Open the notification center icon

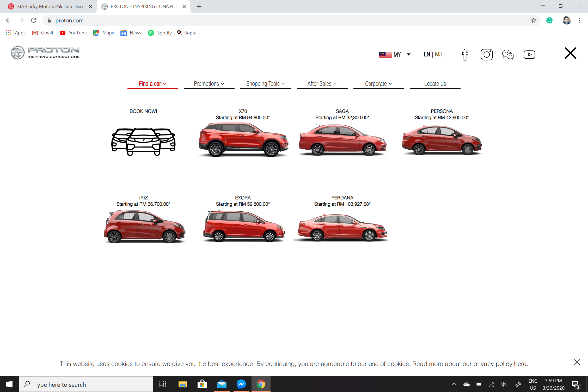pyautogui.click(x=575, y=384)
